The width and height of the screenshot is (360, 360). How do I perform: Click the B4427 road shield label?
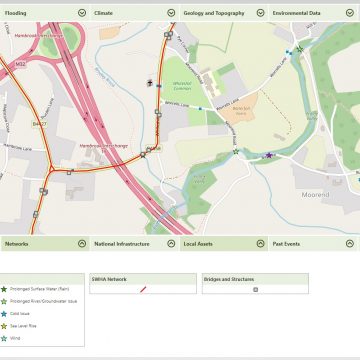(x=39, y=124)
